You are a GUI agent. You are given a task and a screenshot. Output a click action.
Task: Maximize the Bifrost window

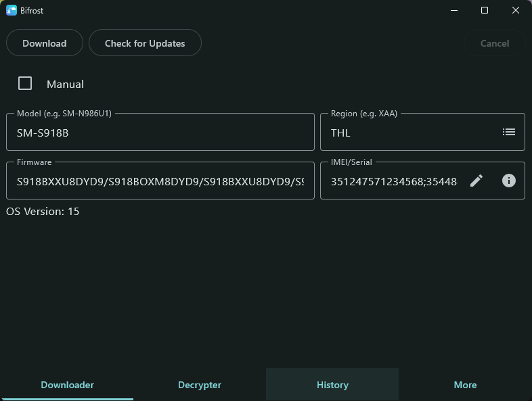pyautogui.click(x=485, y=11)
